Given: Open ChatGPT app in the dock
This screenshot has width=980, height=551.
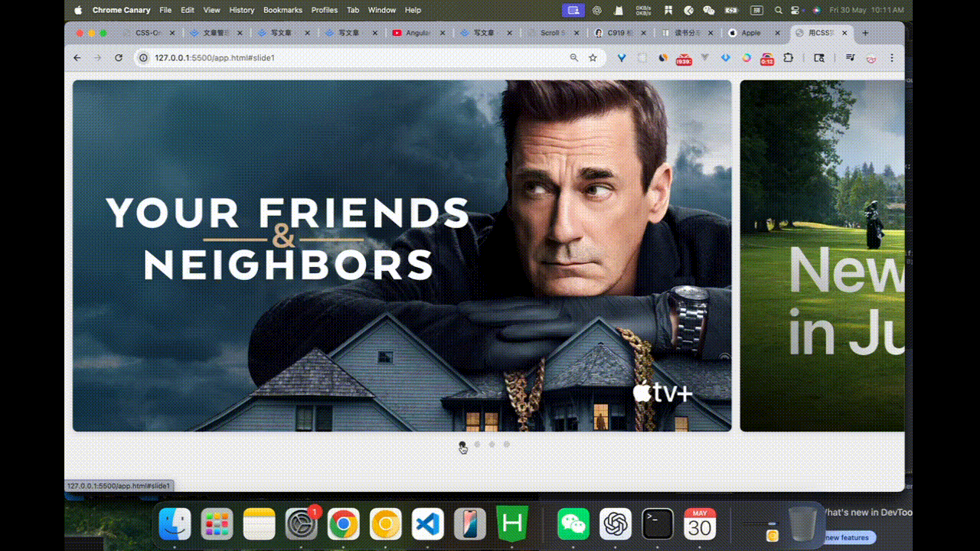Looking at the screenshot, I should pyautogui.click(x=616, y=524).
